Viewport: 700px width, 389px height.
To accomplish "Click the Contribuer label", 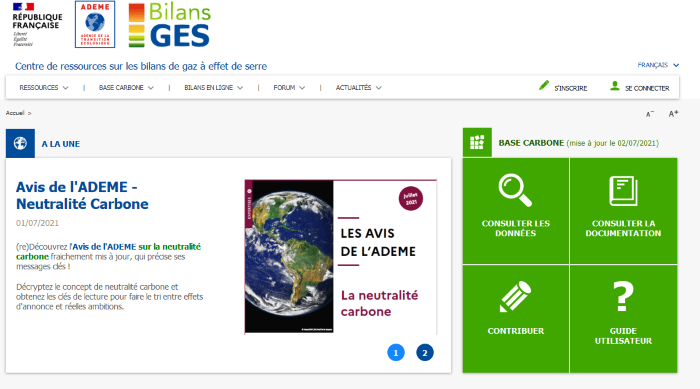I will [x=516, y=331].
